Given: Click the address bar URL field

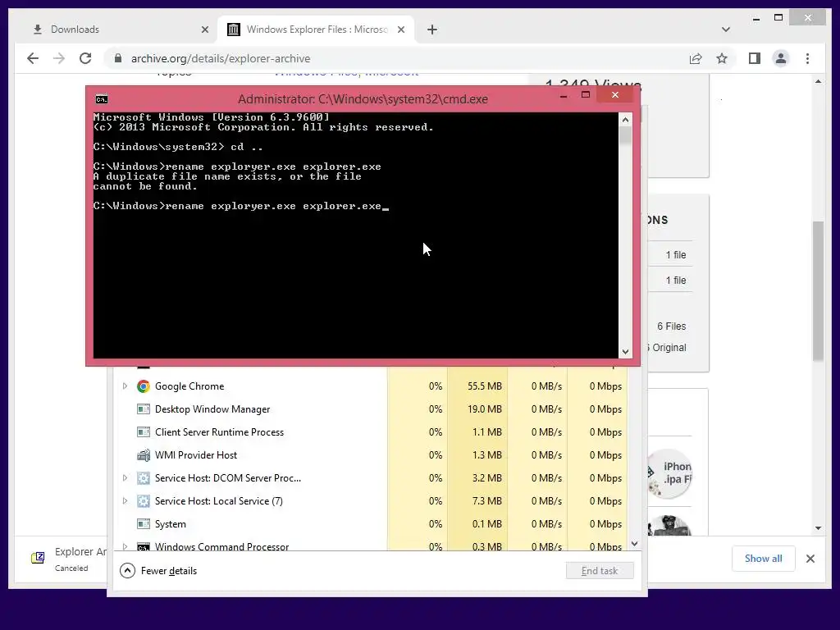Looking at the screenshot, I should point(396,58).
